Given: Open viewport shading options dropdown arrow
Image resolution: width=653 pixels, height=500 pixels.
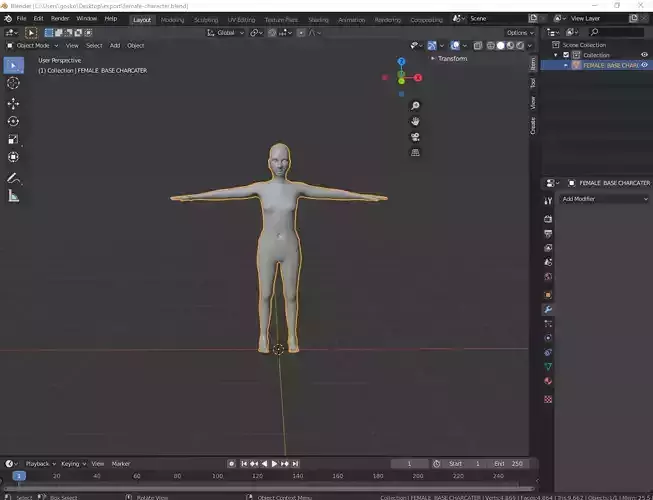Looking at the screenshot, I should coord(530,46).
